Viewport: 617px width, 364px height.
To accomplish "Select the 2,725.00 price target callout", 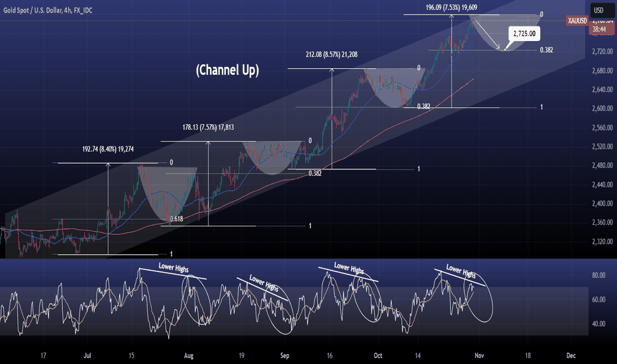I will point(524,34).
